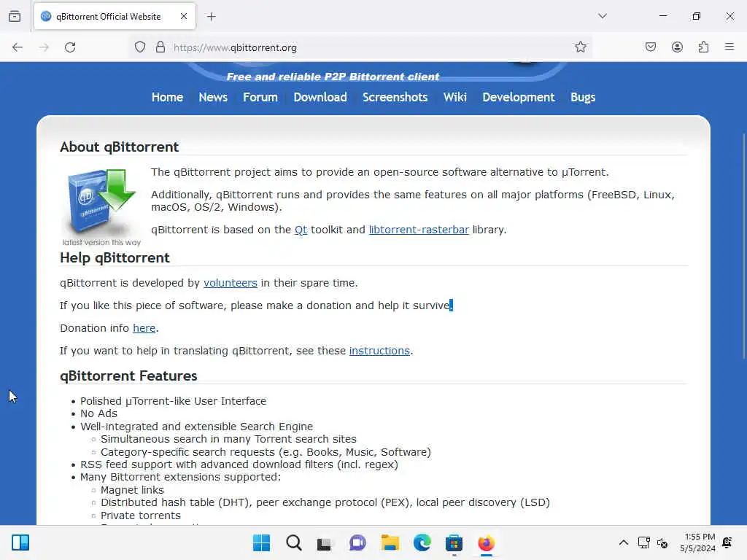Open Task View on taskbar

(325, 542)
